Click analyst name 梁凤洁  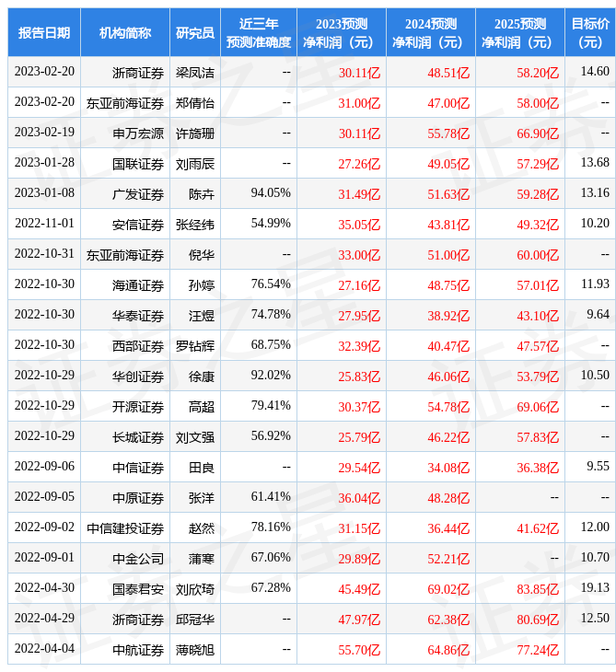pyautogui.click(x=195, y=73)
